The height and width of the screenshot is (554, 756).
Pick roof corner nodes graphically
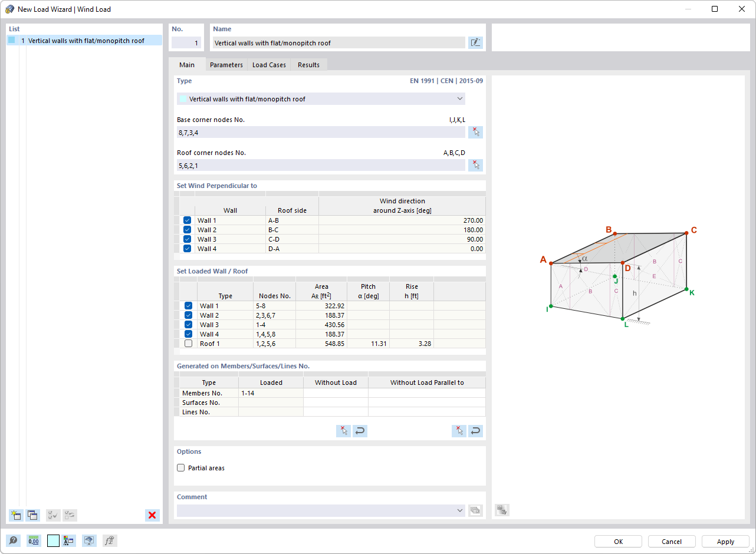(475, 165)
